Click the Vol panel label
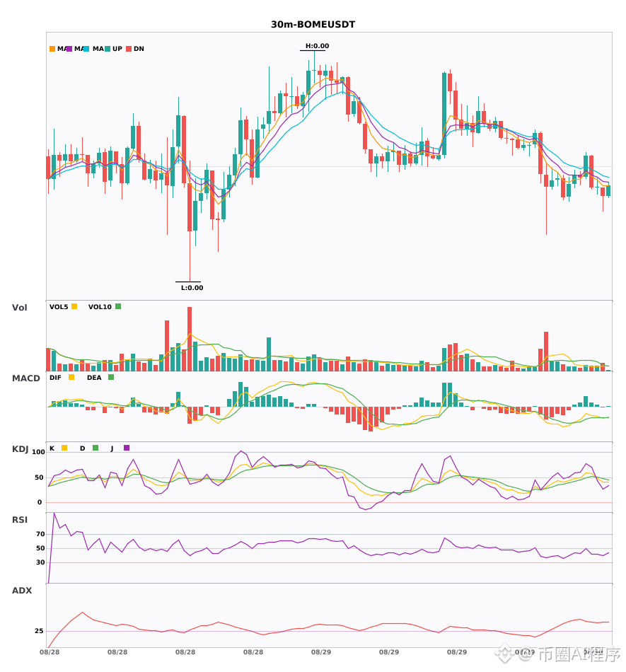626x672 pixels. tap(19, 307)
